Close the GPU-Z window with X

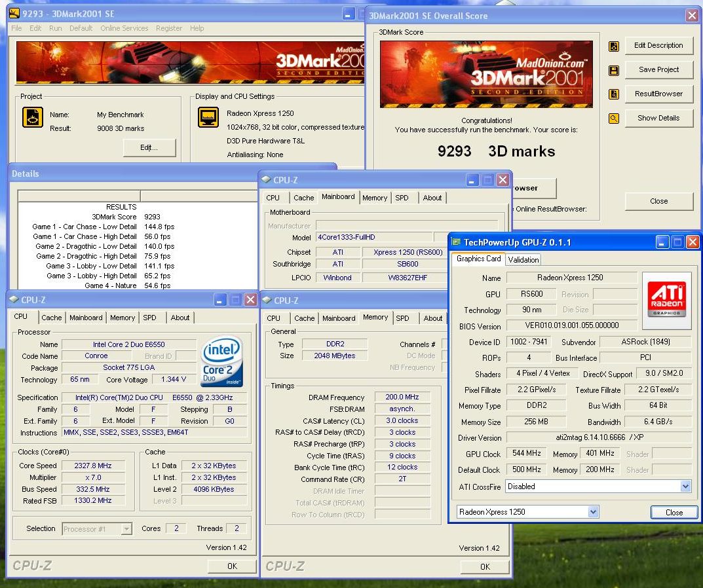coord(693,242)
